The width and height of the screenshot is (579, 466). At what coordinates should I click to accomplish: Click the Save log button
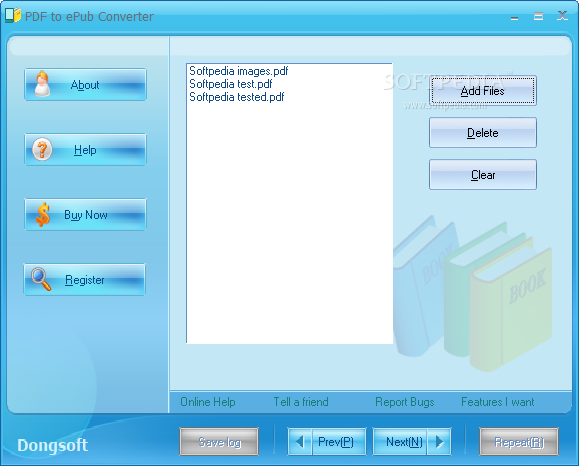[219, 442]
